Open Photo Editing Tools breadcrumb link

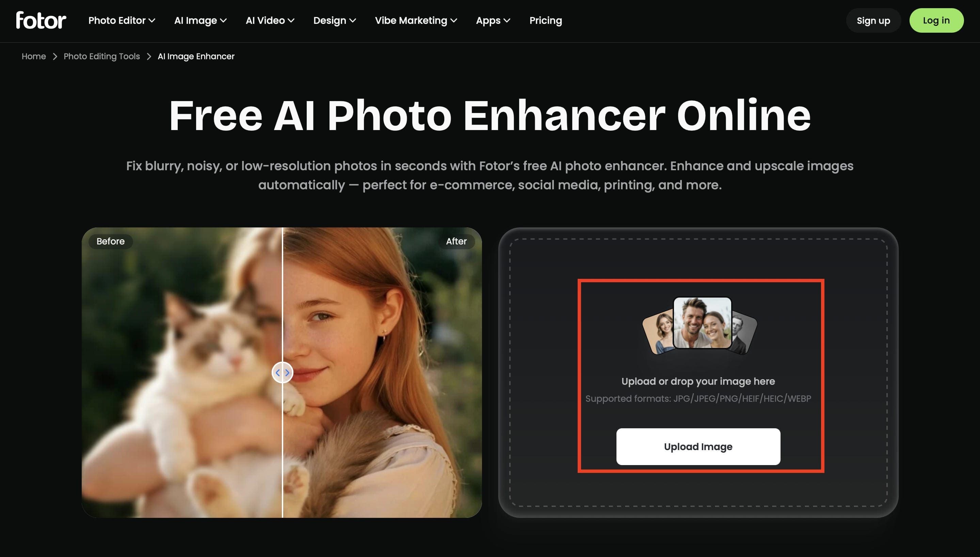click(x=102, y=57)
